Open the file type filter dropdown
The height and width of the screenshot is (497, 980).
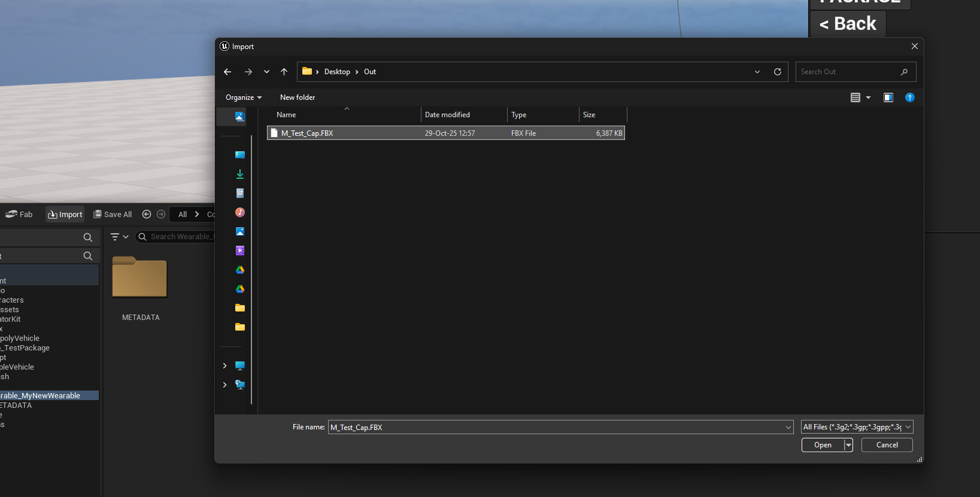[x=857, y=427]
